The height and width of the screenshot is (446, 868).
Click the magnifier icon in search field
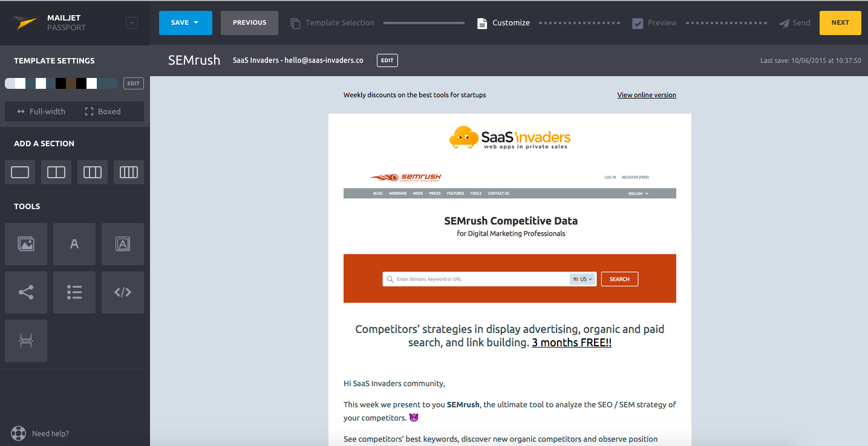coord(390,279)
